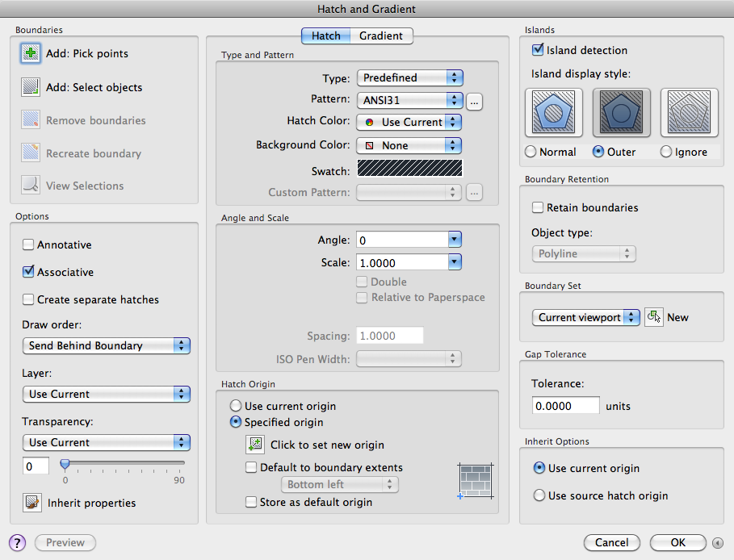Open the Type dropdown showing Predefined
Image resolution: width=734 pixels, height=560 pixels.
tap(409, 77)
